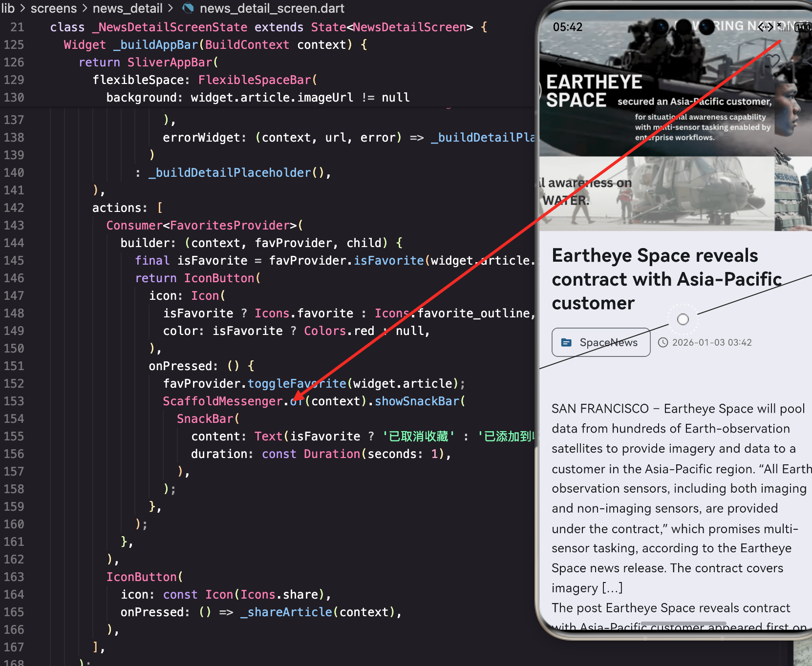Viewport: 812px width, 666px height.
Task: Click the Colors.red value on line 149
Action: tap(339, 331)
